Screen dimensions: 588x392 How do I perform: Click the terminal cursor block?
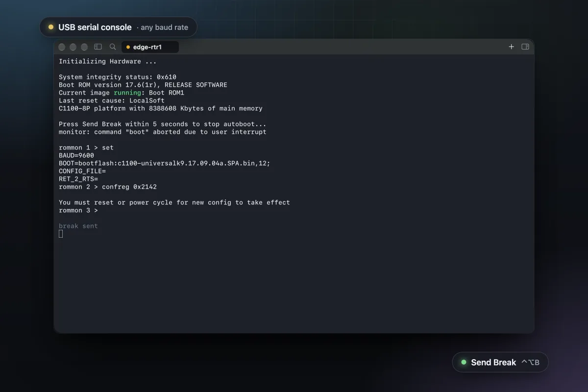click(61, 234)
